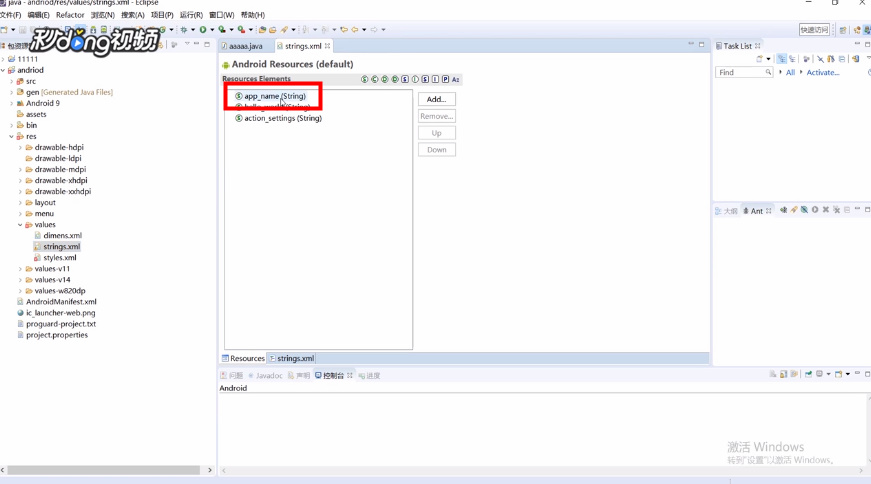The image size is (871, 484).
Task: Click Remove Selected Buildfile icon in Ant view
Action: tap(825, 210)
